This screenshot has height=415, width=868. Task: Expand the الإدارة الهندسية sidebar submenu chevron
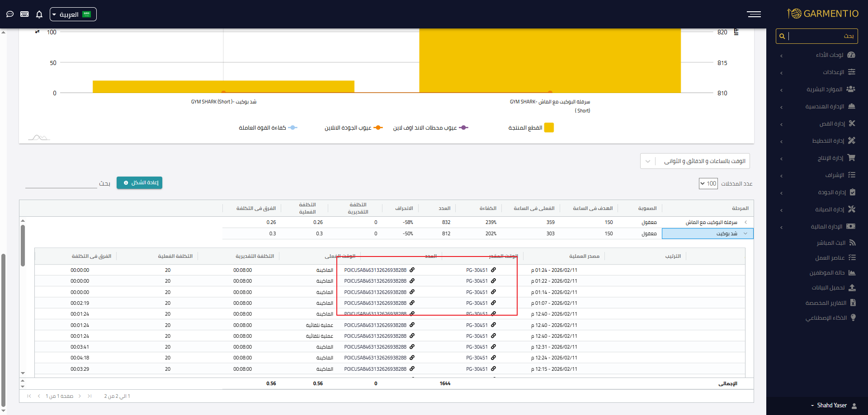pos(781,107)
